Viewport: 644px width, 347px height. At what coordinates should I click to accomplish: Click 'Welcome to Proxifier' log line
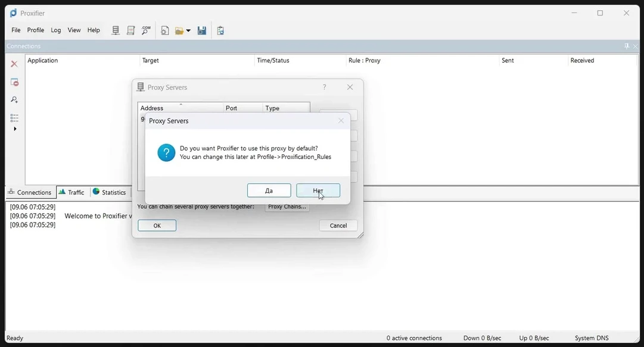coord(98,215)
